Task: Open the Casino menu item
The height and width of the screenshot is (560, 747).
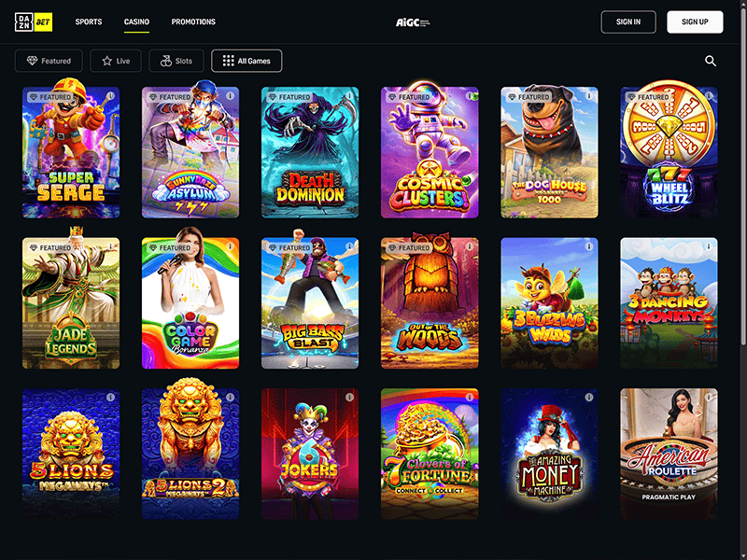Action: pos(136,21)
